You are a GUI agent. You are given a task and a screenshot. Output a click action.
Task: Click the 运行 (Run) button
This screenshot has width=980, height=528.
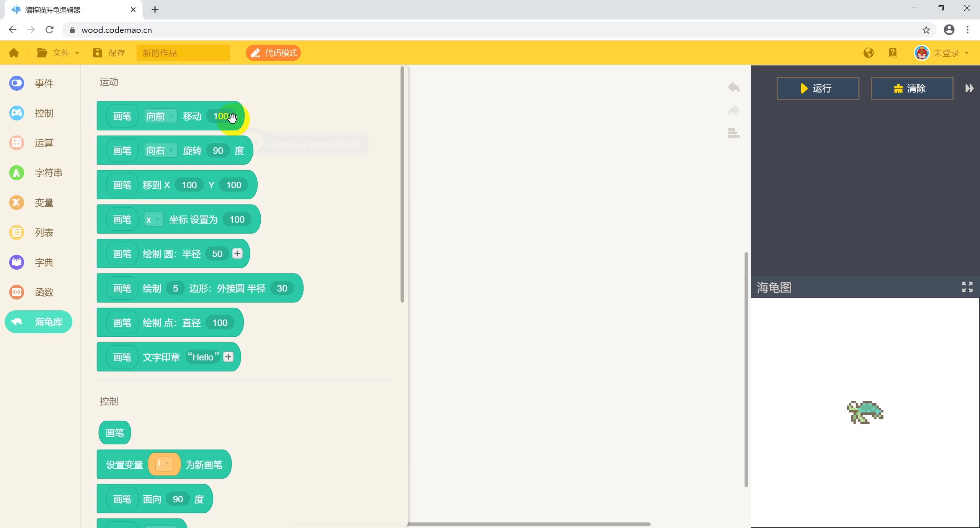point(817,88)
